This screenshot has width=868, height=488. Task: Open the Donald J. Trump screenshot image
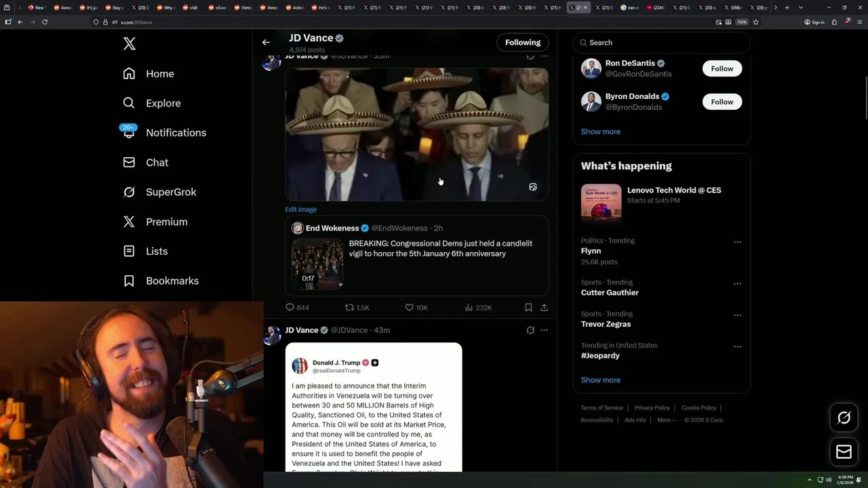(x=374, y=407)
